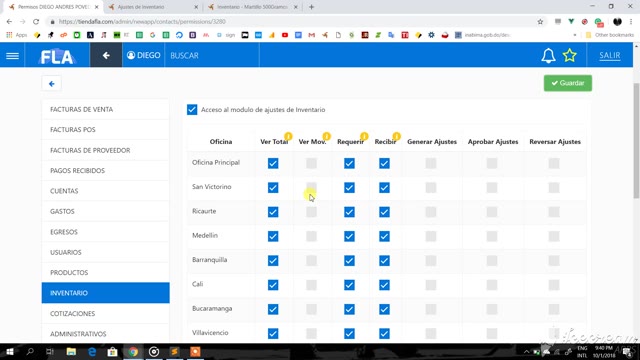Toggle Acceso al modulo de ajustes checkbox
The width and height of the screenshot is (640, 360).
point(192,109)
